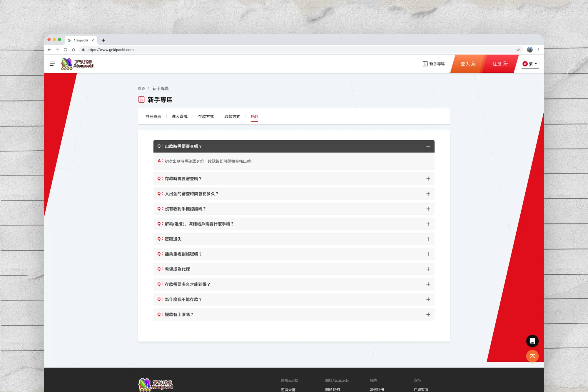Image resolution: width=588 pixels, height=392 pixels.
Task: Click the 注册 register button
Action: [500, 64]
